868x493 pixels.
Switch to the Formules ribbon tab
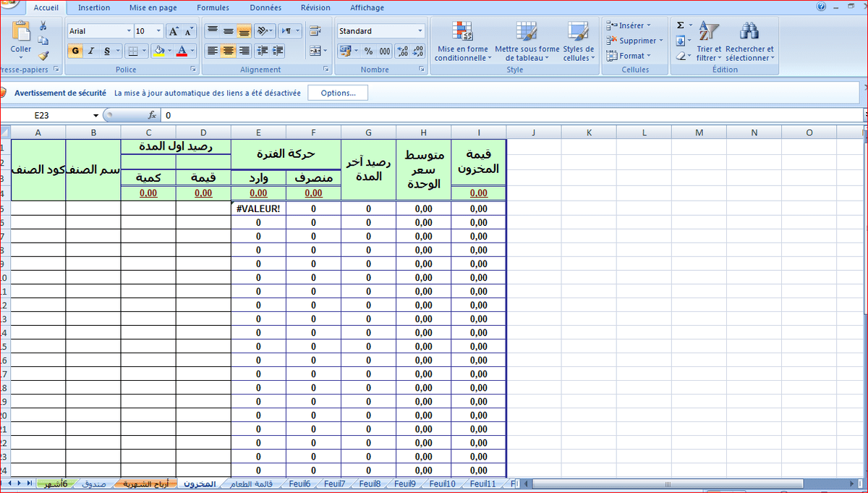click(213, 8)
